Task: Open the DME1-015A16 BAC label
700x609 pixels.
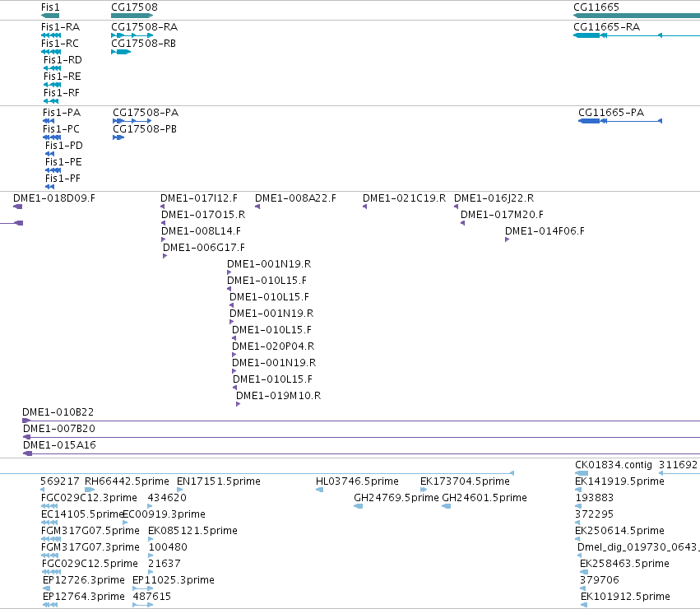Action: [59, 445]
